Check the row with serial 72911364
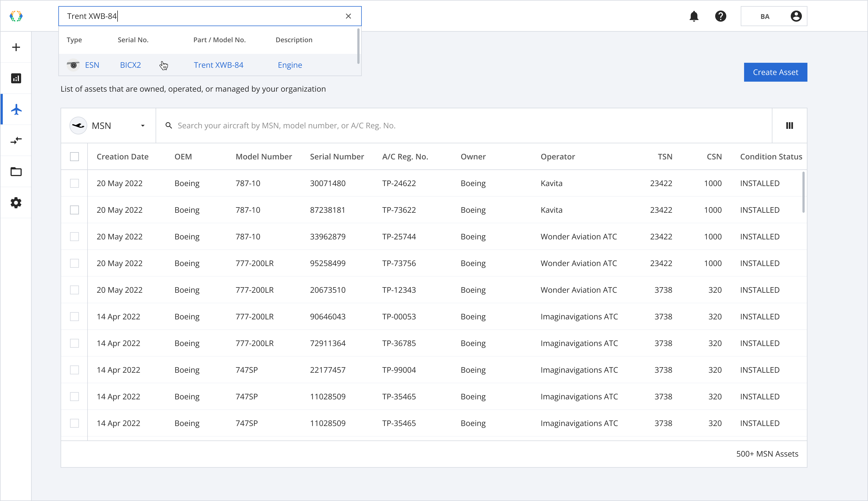Image resolution: width=868 pixels, height=501 pixels. point(74,344)
